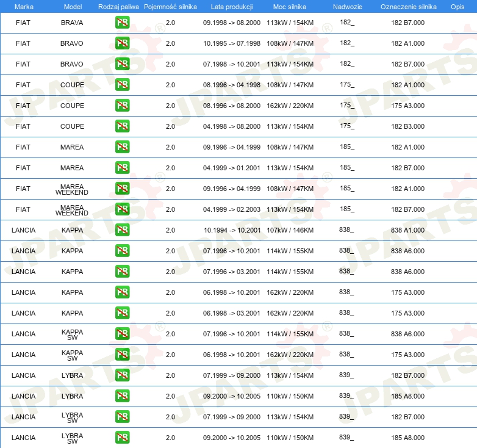Click the Nadwozie column header
The width and height of the screenshot is (477, 448).
(x=348, y=7)
